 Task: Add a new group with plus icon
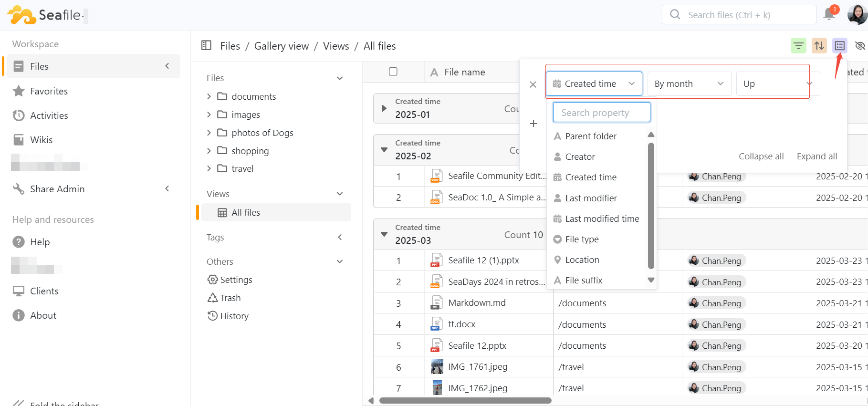pos(533,124)
